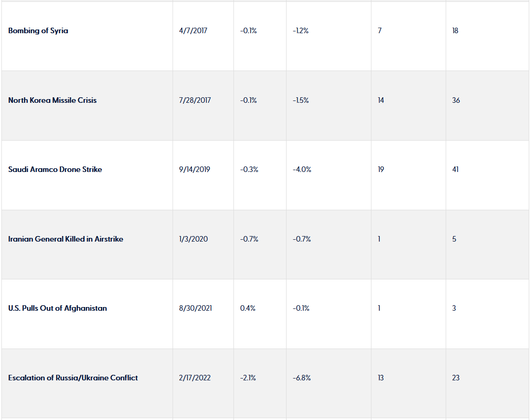Click "Saudi Aramco Drone Strike" text
This screenshot has height=420, width=532.
pyautogui.click(x=55, y=170)
